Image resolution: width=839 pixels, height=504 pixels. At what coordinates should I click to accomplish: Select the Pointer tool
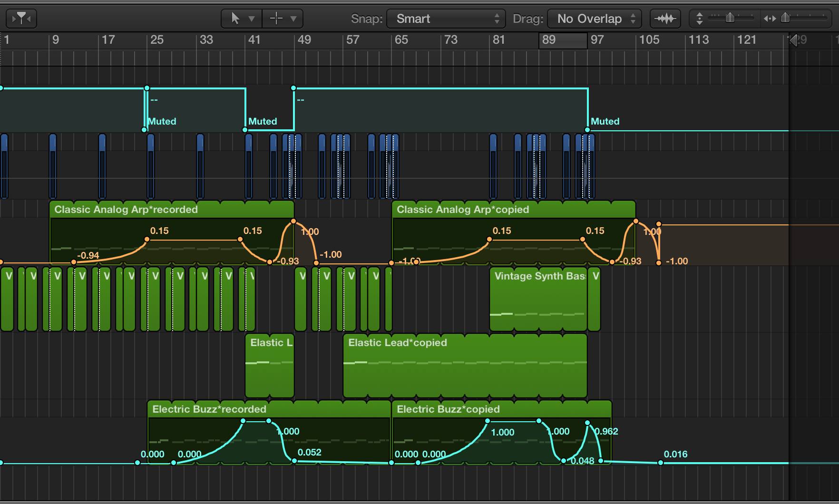pyautogui.click(x=235, y=19)
